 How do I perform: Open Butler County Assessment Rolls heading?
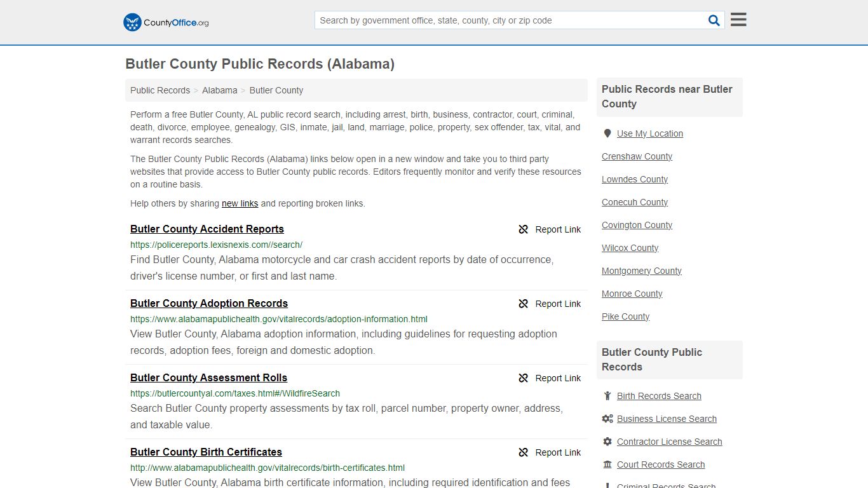(208, 378)
